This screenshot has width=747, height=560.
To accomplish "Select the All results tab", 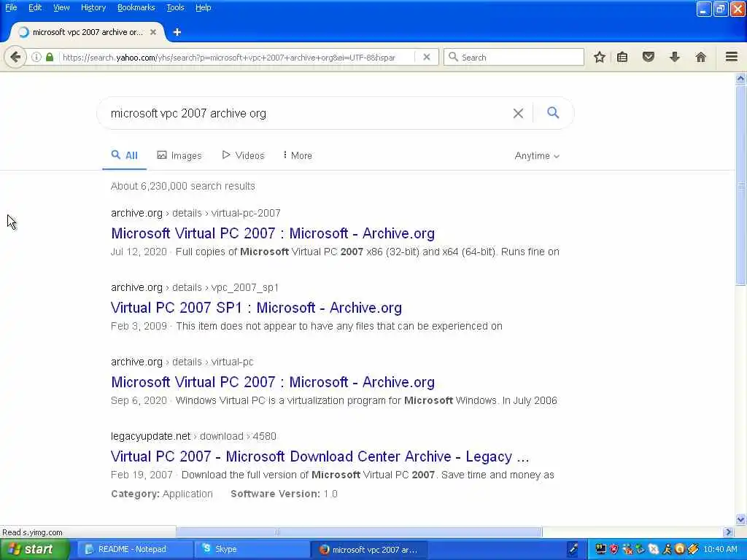I will (124, 155).
